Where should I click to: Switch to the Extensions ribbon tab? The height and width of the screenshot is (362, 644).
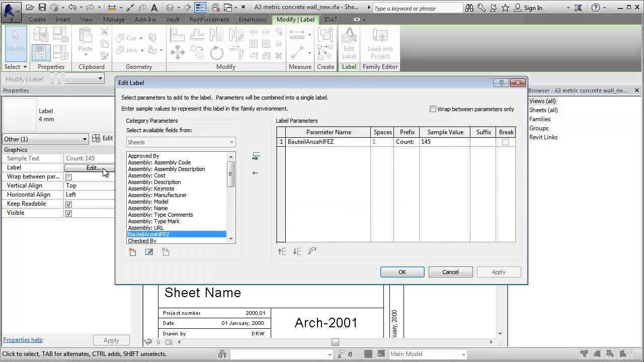point(253,20)
